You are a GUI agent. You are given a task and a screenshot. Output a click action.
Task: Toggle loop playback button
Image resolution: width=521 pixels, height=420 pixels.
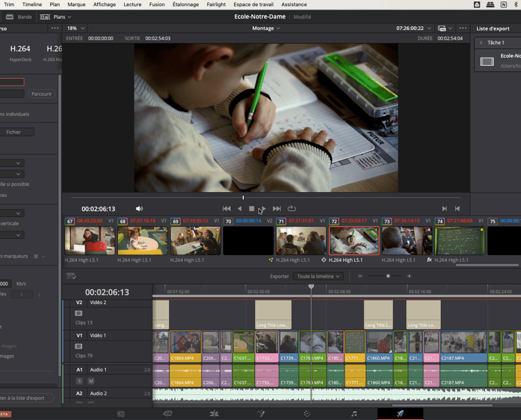(292, 209)
